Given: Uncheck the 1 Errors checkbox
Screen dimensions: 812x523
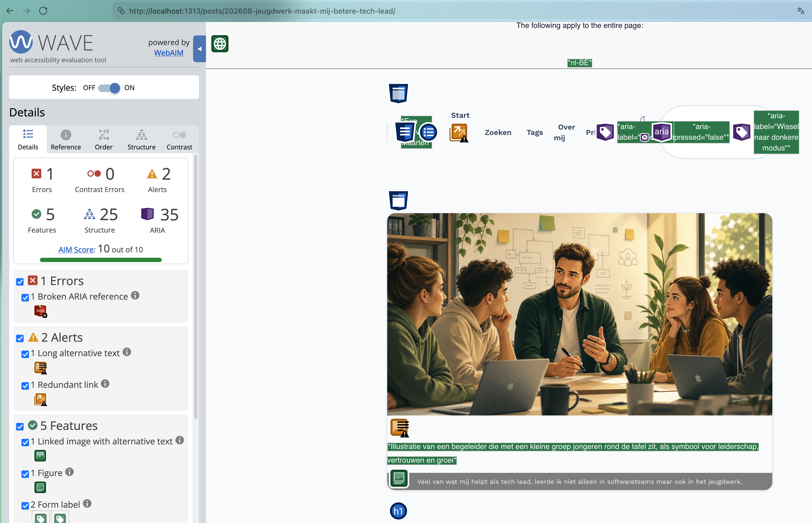Looking at the screenshot, I should 20,282.
